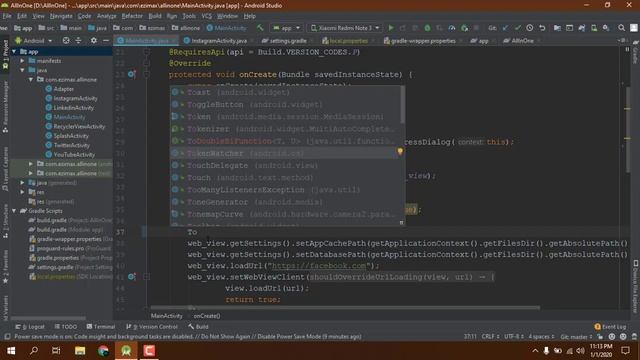Screen dimensions: 640x360
Task: Expand the manifests folder
Action: pyautogui.click(x=22, y=60)
